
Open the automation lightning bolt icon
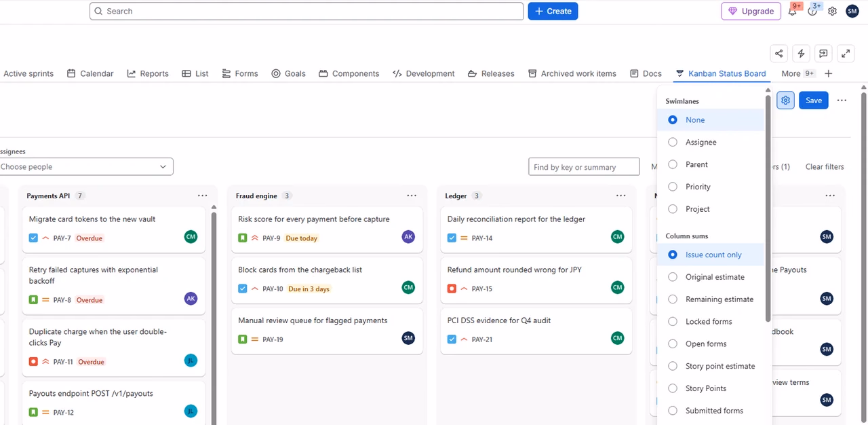click(x=801, y=54)
